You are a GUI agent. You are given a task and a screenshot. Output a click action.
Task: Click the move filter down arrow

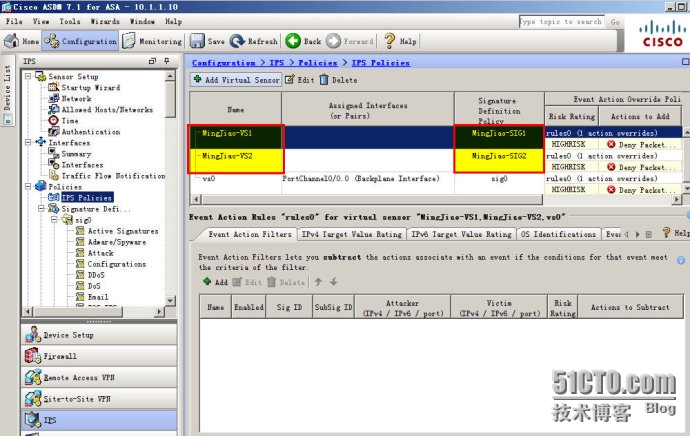334,282
